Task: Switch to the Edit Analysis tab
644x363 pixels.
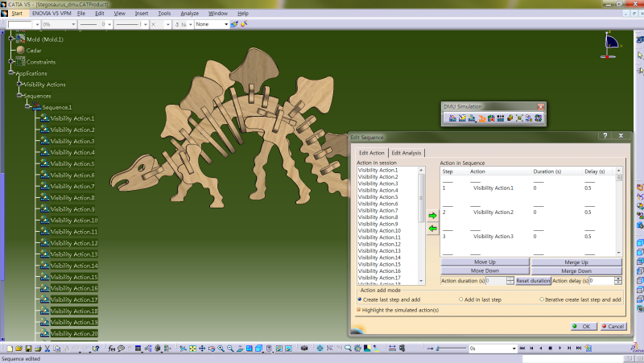Action: pos(407,153)
